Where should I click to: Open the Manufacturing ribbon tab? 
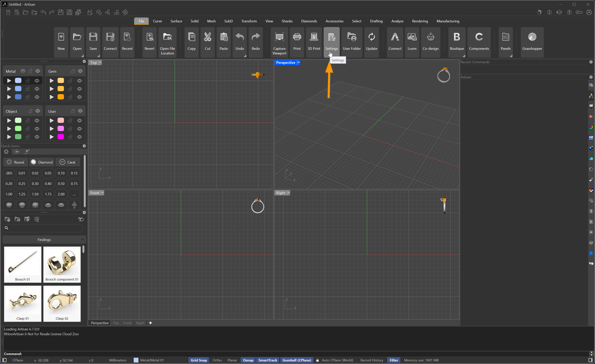pyautogui.click(x=448, y=21)
